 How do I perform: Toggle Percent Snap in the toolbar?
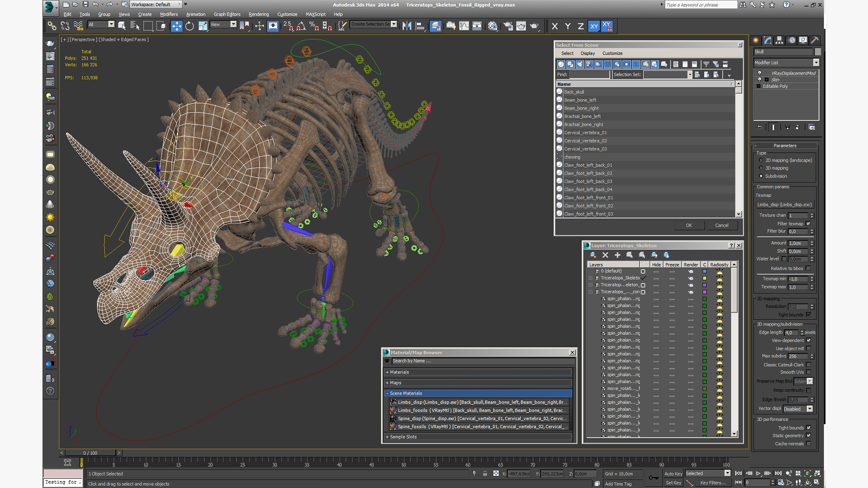pos(314,26)
